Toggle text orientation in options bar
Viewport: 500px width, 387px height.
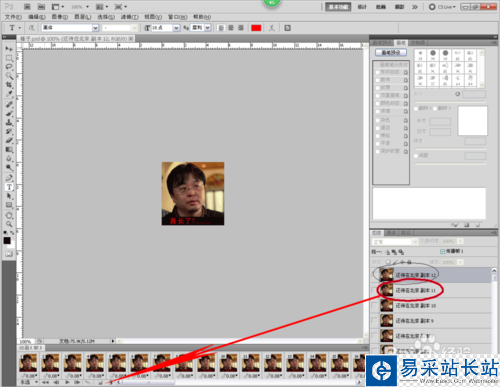31,28
